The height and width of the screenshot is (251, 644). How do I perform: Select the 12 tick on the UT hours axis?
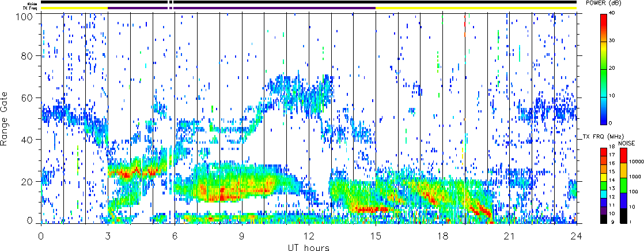coord(308,236)
